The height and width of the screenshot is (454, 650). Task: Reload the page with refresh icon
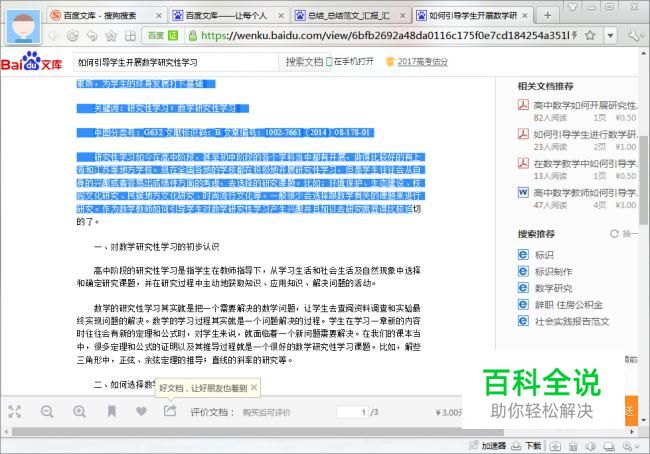pos(73,36)
